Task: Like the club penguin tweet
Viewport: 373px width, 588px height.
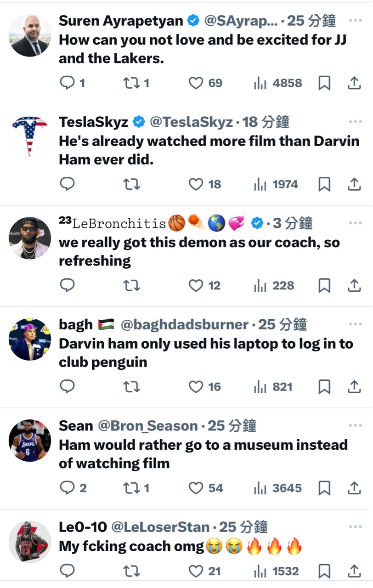Action: 196,387
